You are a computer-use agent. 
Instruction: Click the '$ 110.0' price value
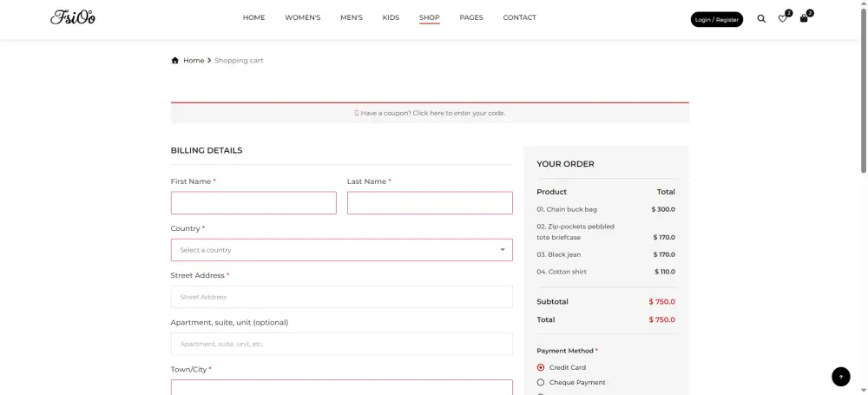pyautogui.click(x=665, y=272)
